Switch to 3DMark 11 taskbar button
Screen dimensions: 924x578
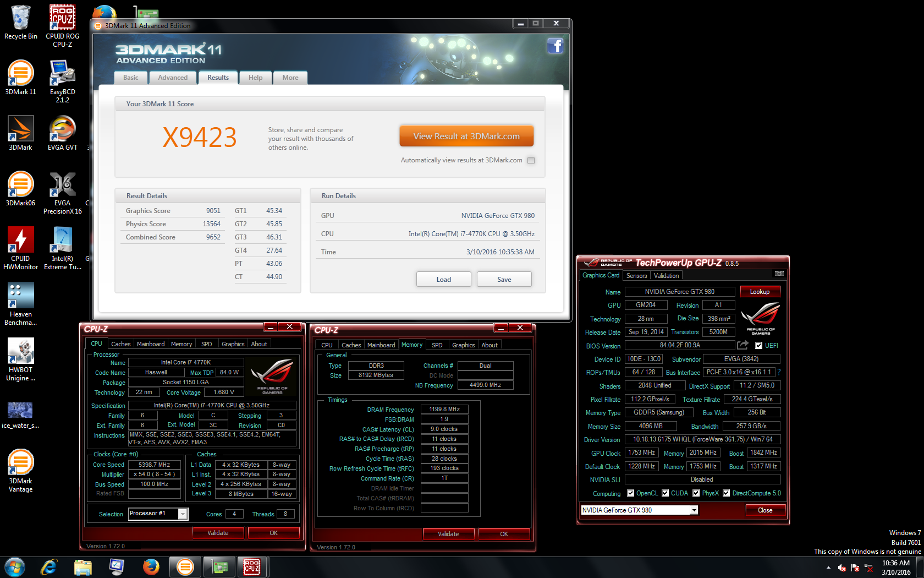[x=185, y=567]
